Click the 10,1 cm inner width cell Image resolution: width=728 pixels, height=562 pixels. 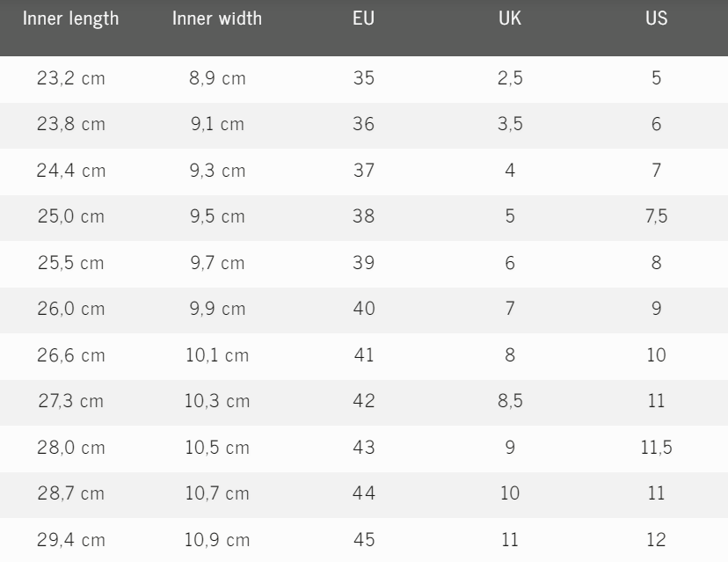(217, 355)
